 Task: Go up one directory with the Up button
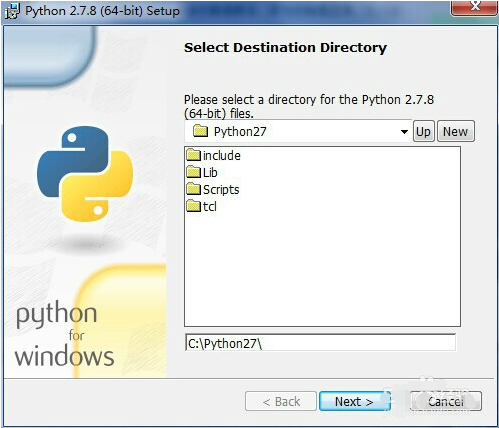(424, 131)
